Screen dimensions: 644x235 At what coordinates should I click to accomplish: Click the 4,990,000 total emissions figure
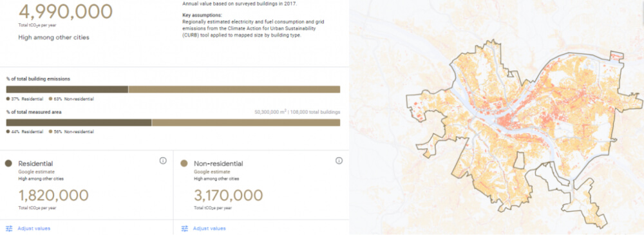[x=66, y=12]
